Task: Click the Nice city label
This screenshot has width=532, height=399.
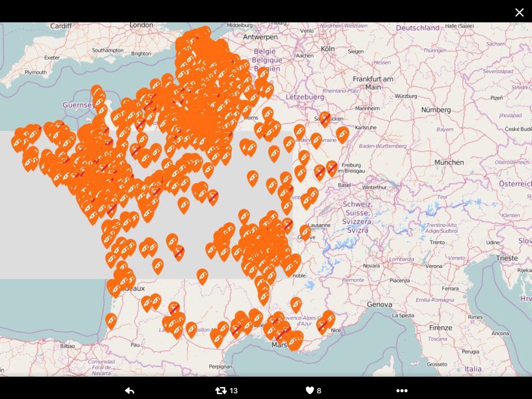Action: [x=336, y=330]
